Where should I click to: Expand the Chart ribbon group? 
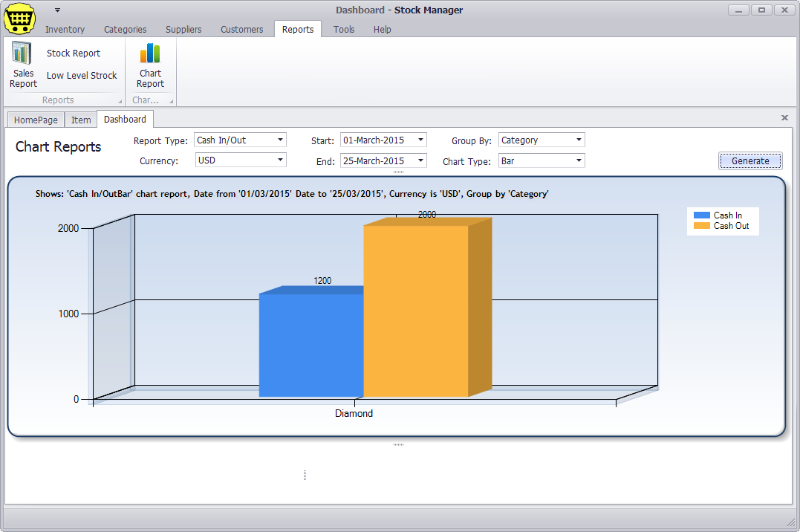click(172, 100)
